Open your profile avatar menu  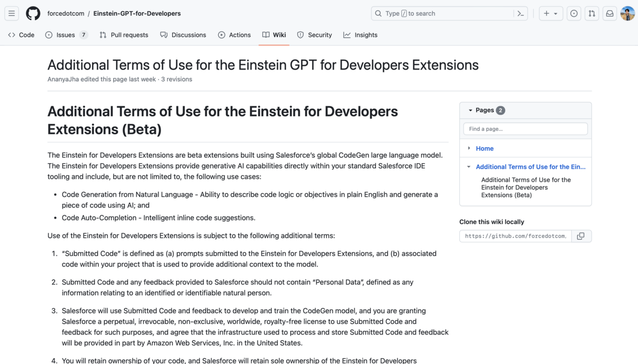click(x=627, y=13)
